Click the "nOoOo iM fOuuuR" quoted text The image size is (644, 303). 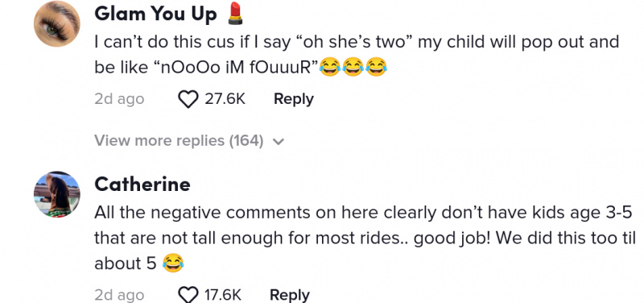pos(236,68)
